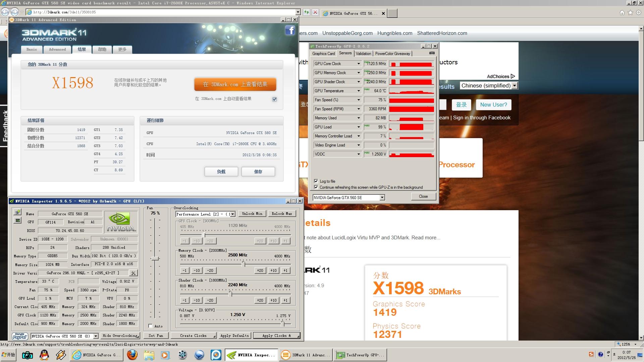Image resolution: width=644 pixels, height=362 pixels.
Task: Click the Close button in GPU-Z
Action: pos(423,196)
